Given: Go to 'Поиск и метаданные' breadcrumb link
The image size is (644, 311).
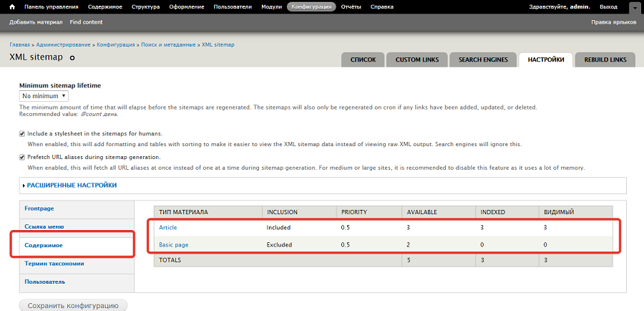Looking at the screenshot, I should click(168, 45).
